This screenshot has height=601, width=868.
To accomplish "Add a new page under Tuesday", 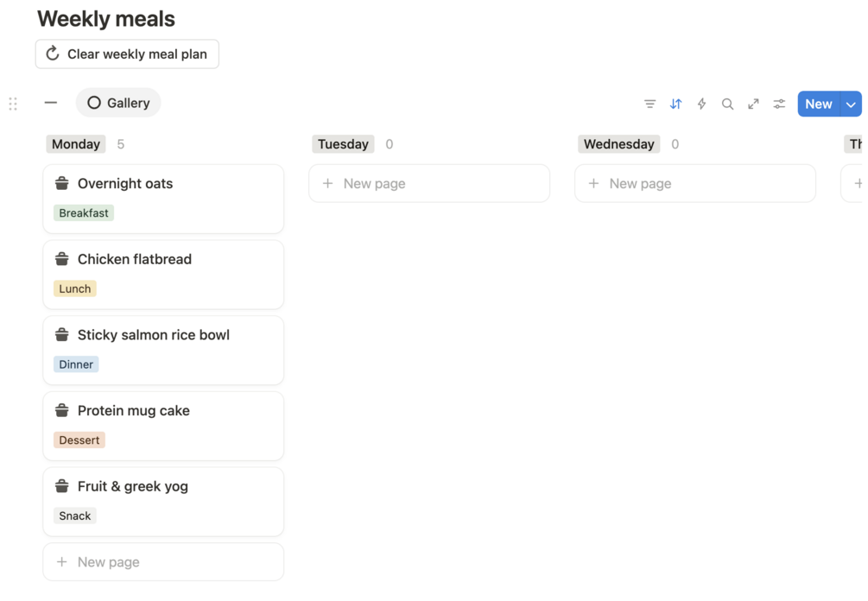I will click(429, 183).
